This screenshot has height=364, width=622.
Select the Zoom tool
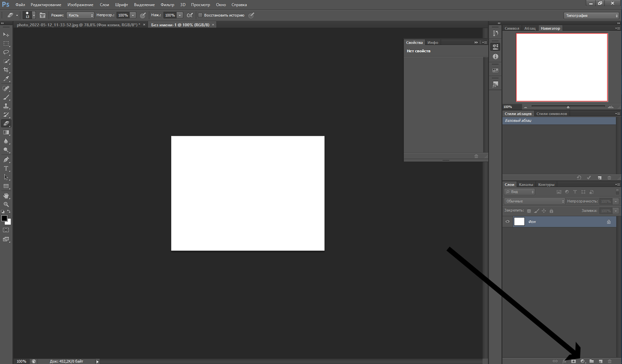coord(6,205)
